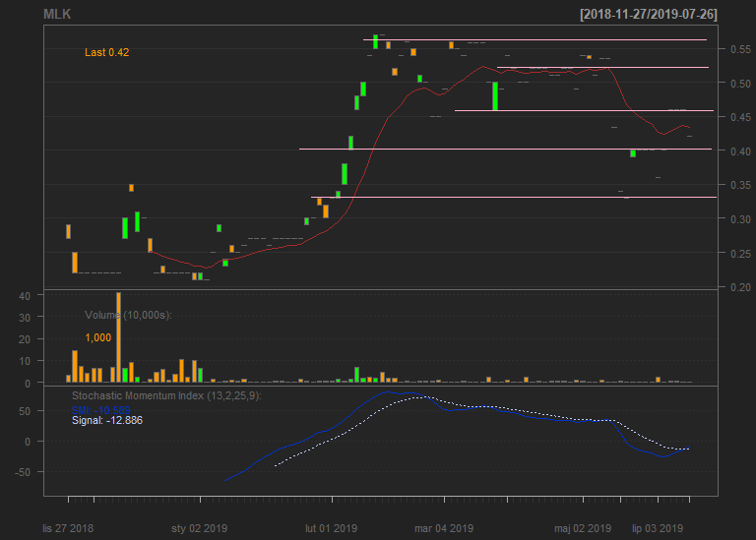This screenshot has width=756, height=540.
Task: Click the green candle at 0.40 in July
Action: (633, 153)
